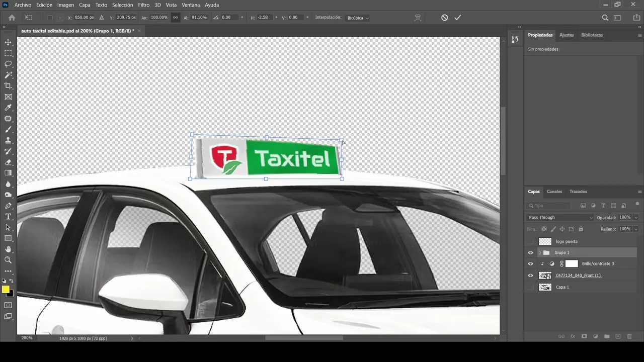Click the yellow foreground color swatch
The image size is (644, 362).
[5, 289]
